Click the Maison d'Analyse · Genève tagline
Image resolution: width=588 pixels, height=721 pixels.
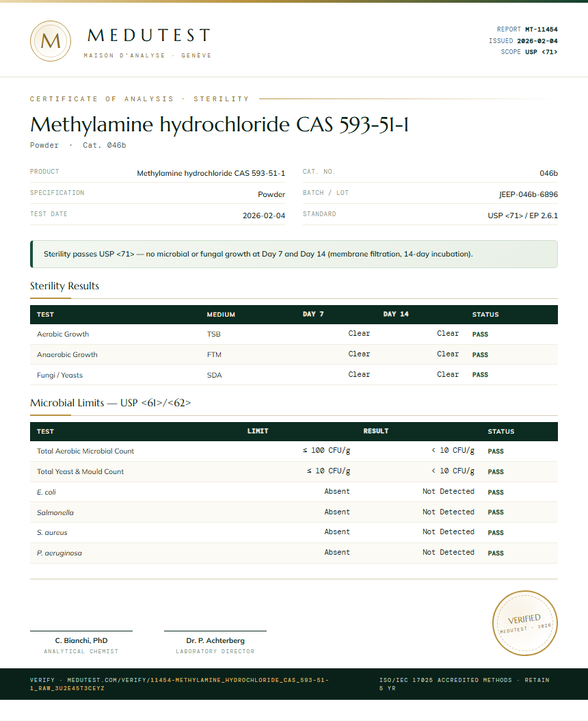[148, 55]
